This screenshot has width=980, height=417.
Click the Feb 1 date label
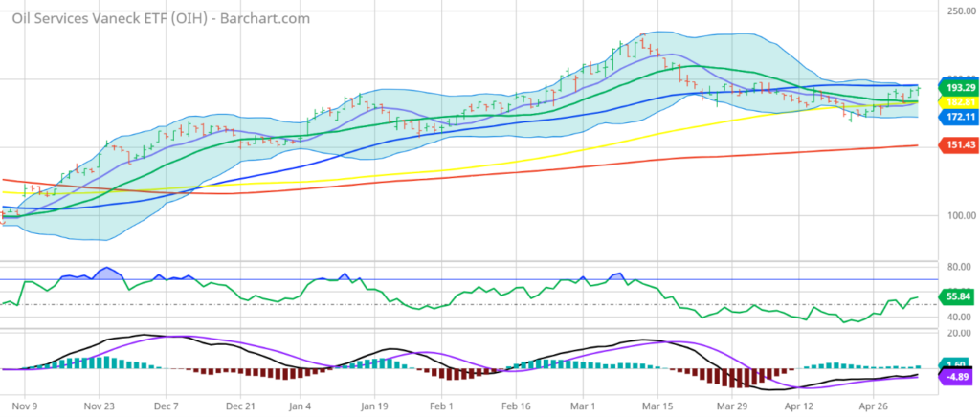[441, 406]
